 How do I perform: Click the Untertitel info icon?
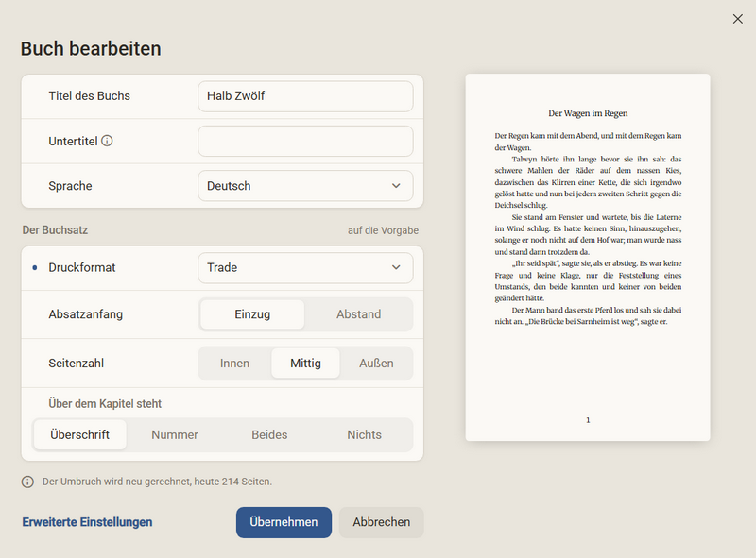click(x=107, y=141)
